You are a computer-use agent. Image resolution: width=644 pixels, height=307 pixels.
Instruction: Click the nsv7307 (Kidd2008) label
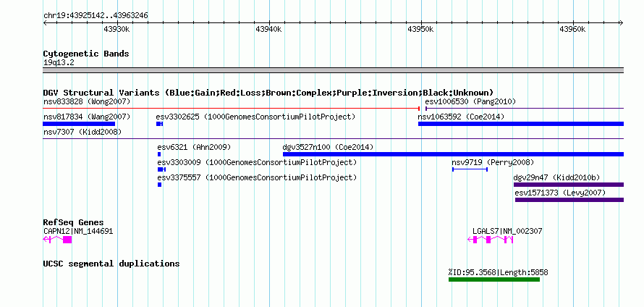(82, 132)
